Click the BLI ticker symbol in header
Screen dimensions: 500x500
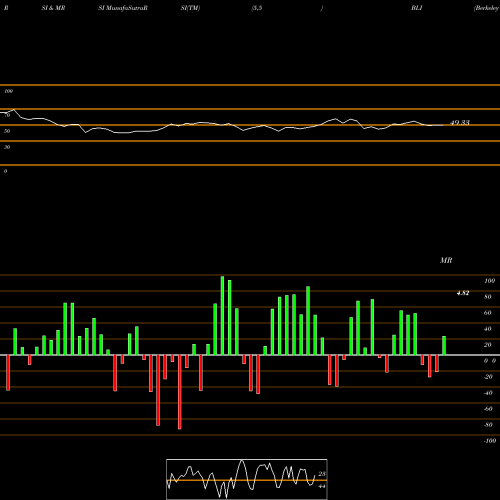pyautogui.click(x=417, y=8)
